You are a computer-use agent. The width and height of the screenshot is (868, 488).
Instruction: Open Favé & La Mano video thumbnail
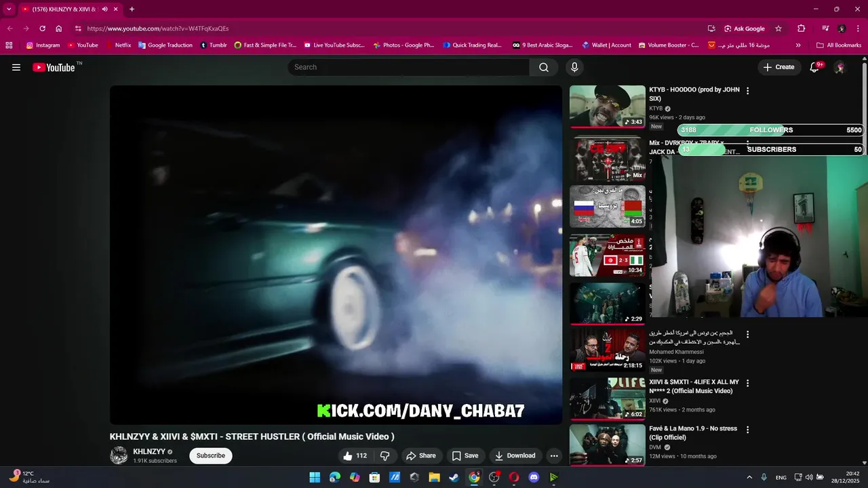(x=608, y=445)
